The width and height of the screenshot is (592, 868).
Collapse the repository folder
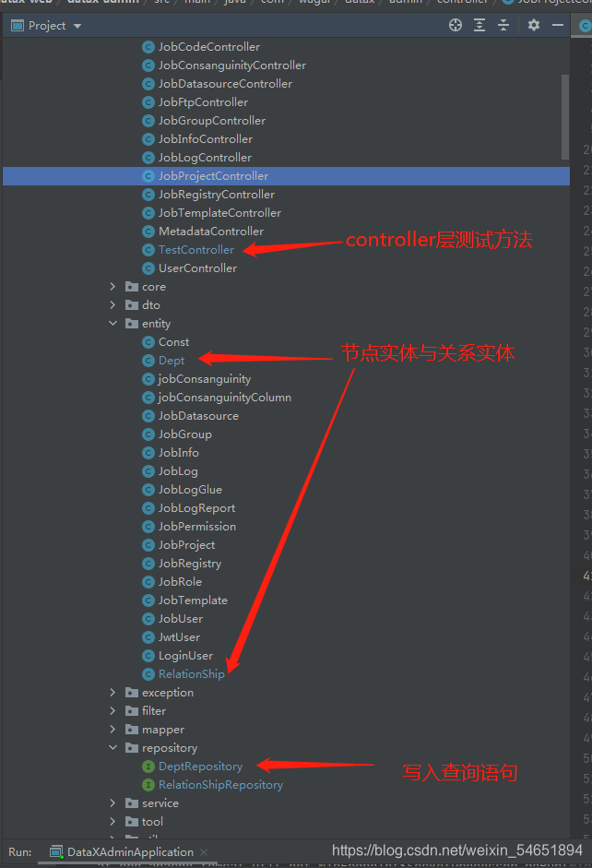click(112, 747)
